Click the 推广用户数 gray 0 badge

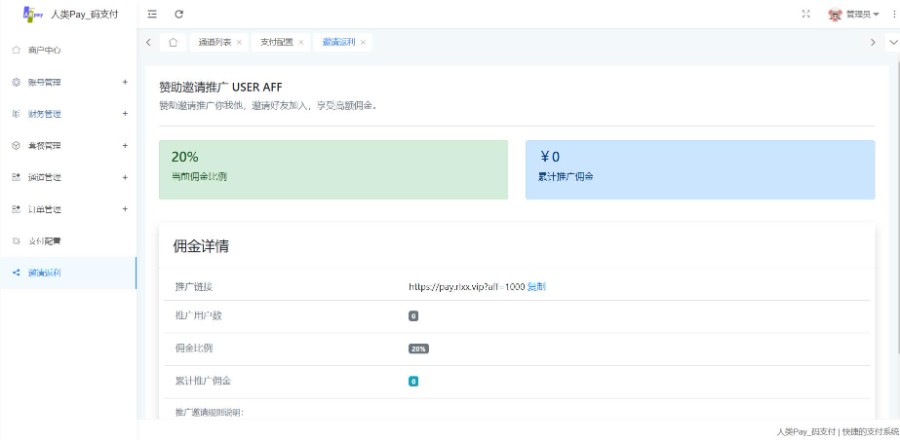[413, 316]
